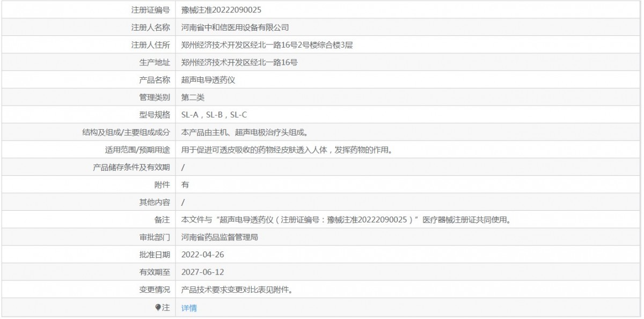
Task: Select the slash value in 其他内容 row
Action: [183, 202]
